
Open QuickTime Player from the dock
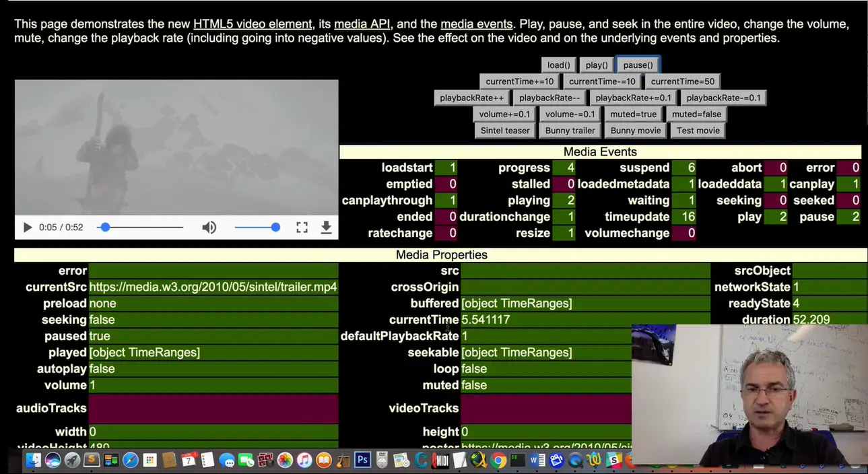coord(574,461)
